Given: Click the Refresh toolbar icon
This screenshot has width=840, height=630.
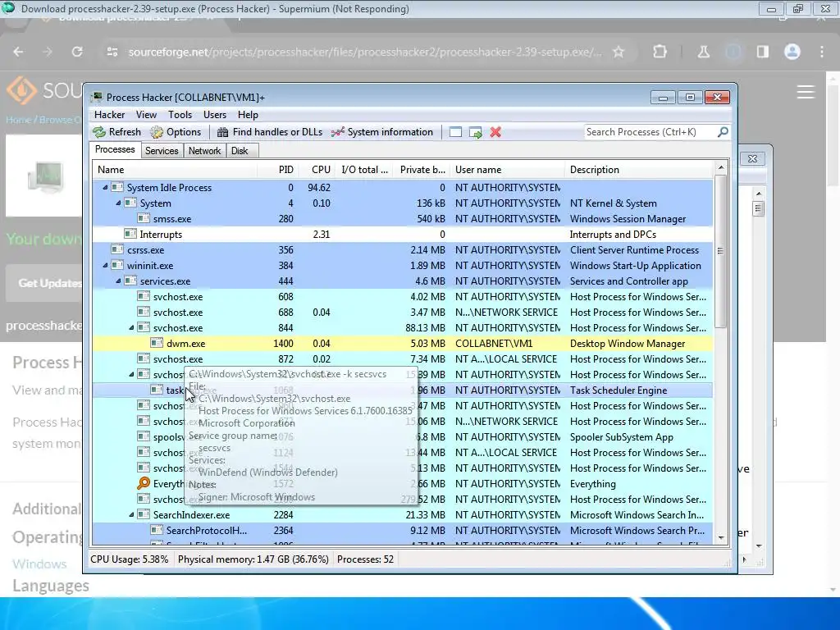Looking at the screenshot, I should (x=99, y=132).
